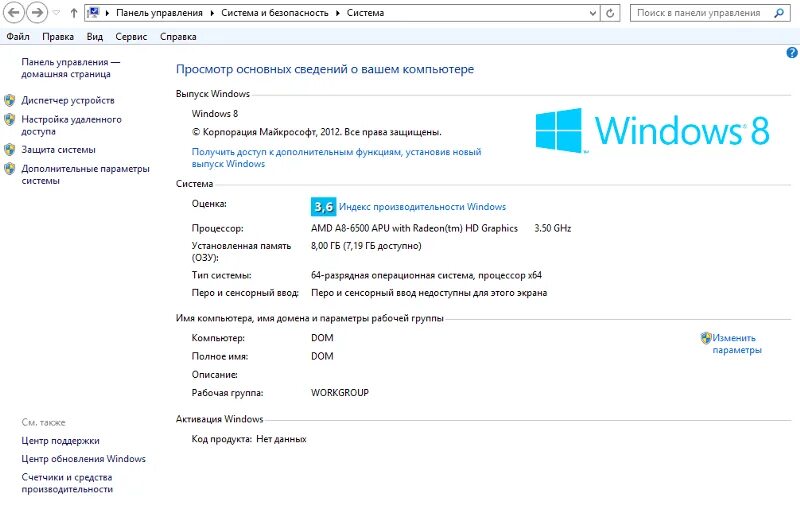This screenshot has height=509, width=800.
Task: Open Панель управления breadcrumb
Action: 159,13
